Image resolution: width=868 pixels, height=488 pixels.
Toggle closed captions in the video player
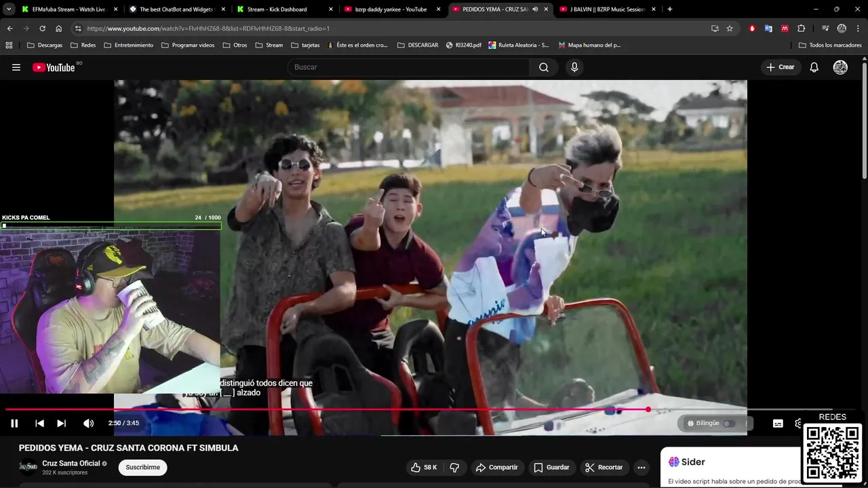[x=778, y=423]
